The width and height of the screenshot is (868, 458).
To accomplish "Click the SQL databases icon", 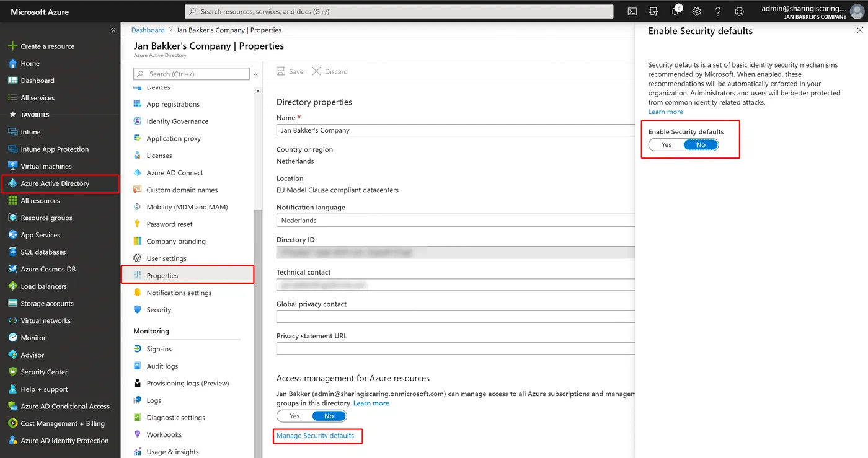I will (x=12, y=252).
